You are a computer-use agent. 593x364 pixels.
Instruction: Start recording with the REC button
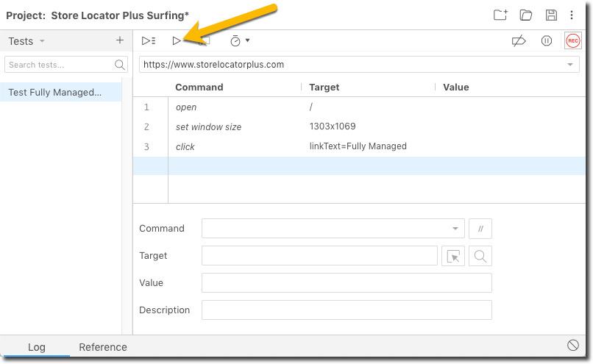tap(573, 41)
